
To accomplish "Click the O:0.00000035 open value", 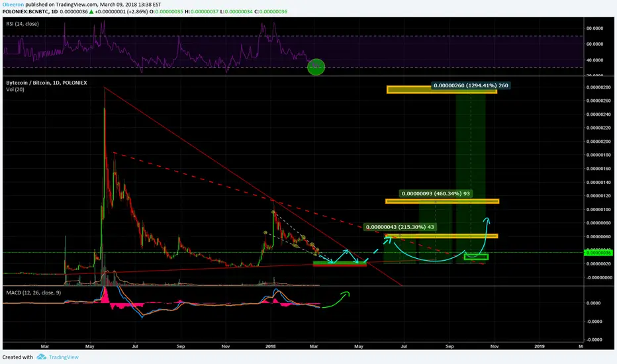I will tap(166, 11).
